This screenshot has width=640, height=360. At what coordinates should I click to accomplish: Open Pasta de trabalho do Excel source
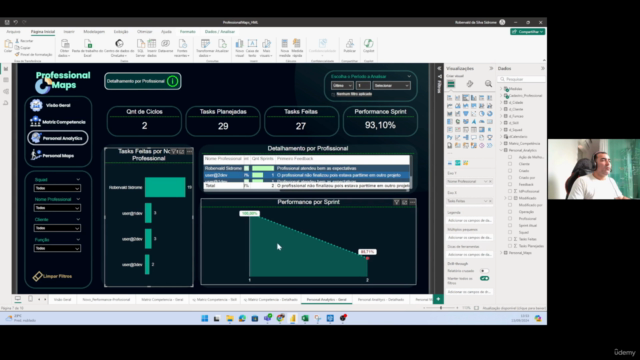point(87,48)
